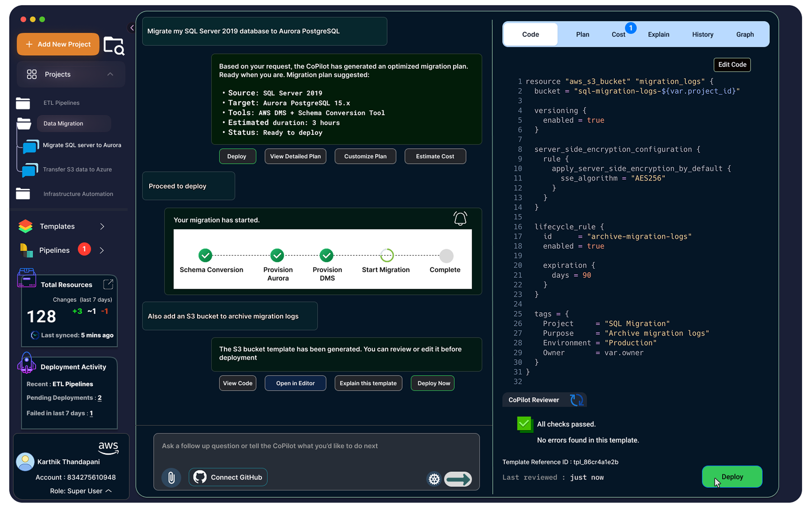Screen dimensions: 812x509
Task: Switch to the Plan tab
Action: pos(583,34)
